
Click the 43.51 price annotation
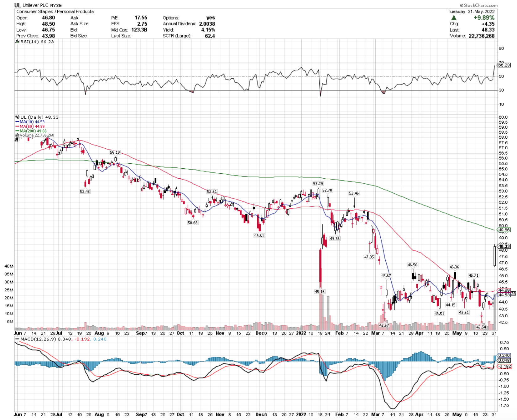click(x=439, y=314)
